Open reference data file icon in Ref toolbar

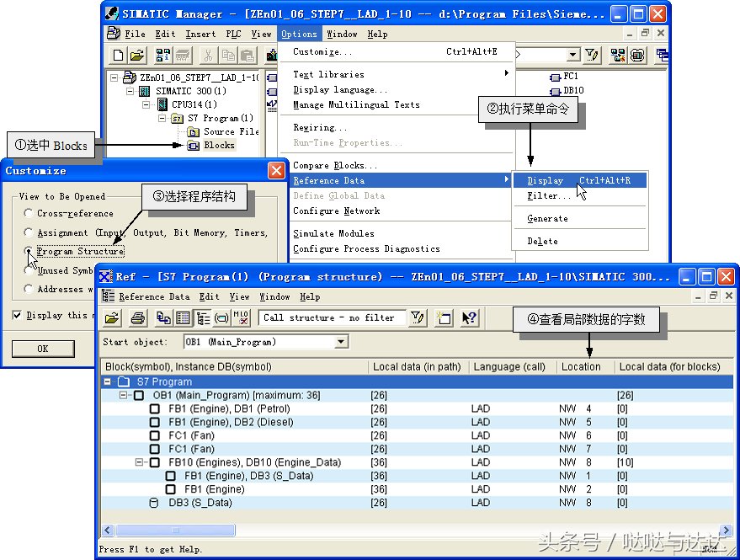point(112,317)
